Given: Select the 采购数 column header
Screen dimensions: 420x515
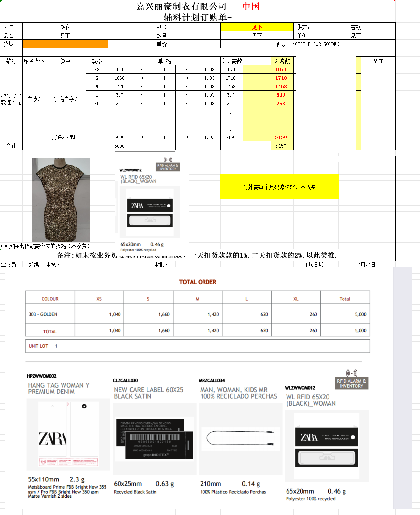Looking at the screenshot, I should pyautogui.click(x=282, y=61).
